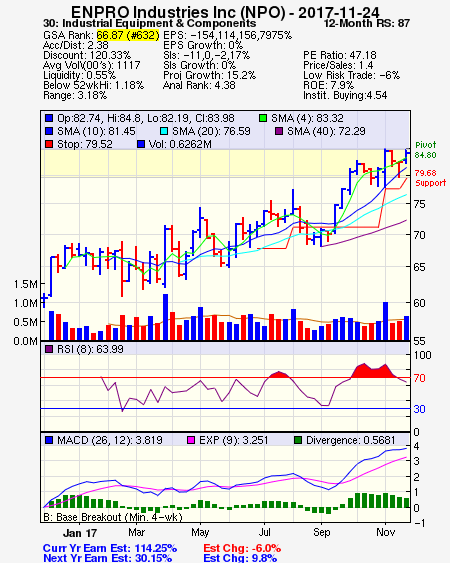Click the Below 52wkHi: 1.18% value
This screenshot has height=563, width=450.
[93, 85]
